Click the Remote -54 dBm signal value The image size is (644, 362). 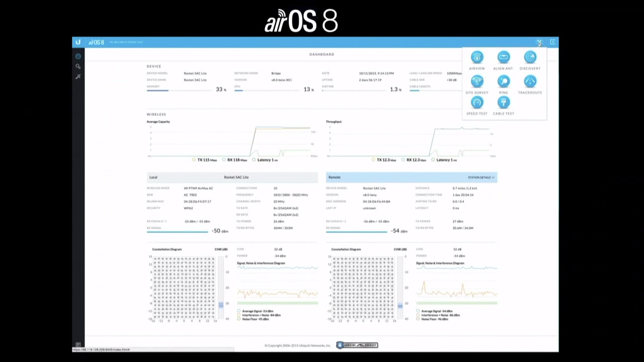pyautogui.click(x=399, y=231)
